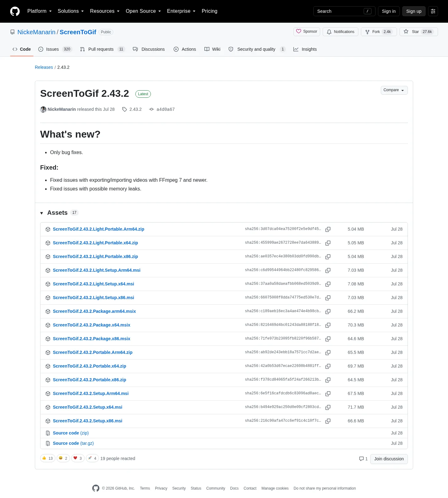This screenshot has width=448, height=498.
Task: Open commit a4d0a67
Action: [166, 109]
